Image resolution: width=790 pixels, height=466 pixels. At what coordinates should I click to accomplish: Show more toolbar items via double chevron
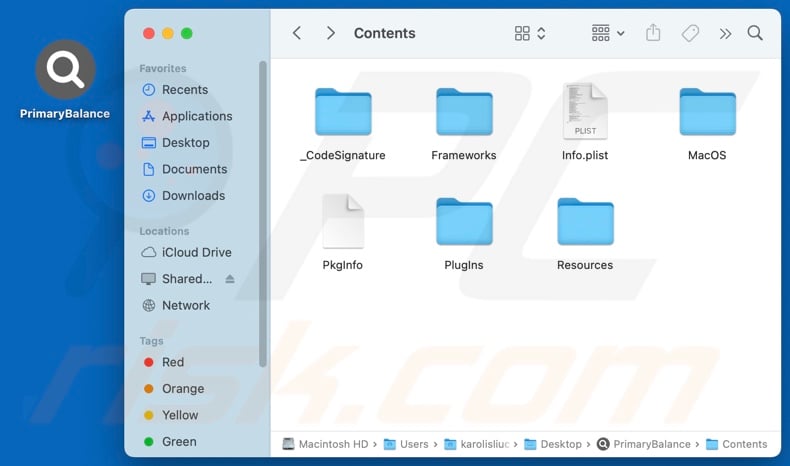[x=725, y=34]
